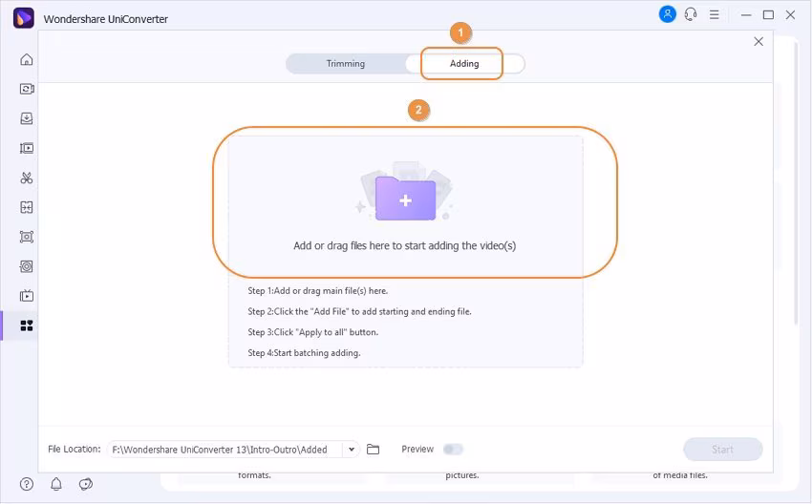812x504 pixels.
Task: Toggle the Preview switch
Action: (453, 450)
